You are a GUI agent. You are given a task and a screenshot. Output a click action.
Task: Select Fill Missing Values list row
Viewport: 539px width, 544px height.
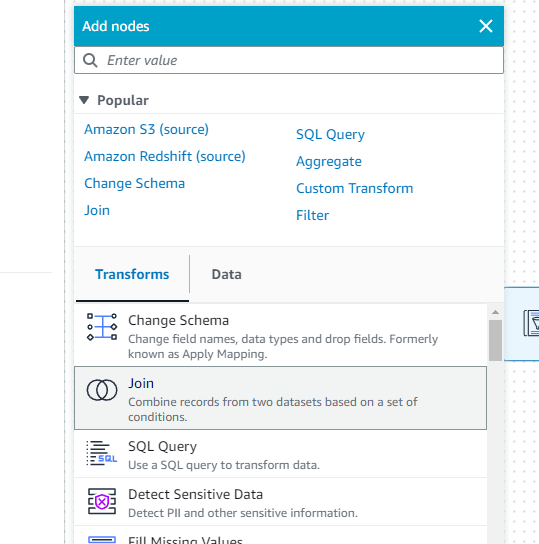281,535
